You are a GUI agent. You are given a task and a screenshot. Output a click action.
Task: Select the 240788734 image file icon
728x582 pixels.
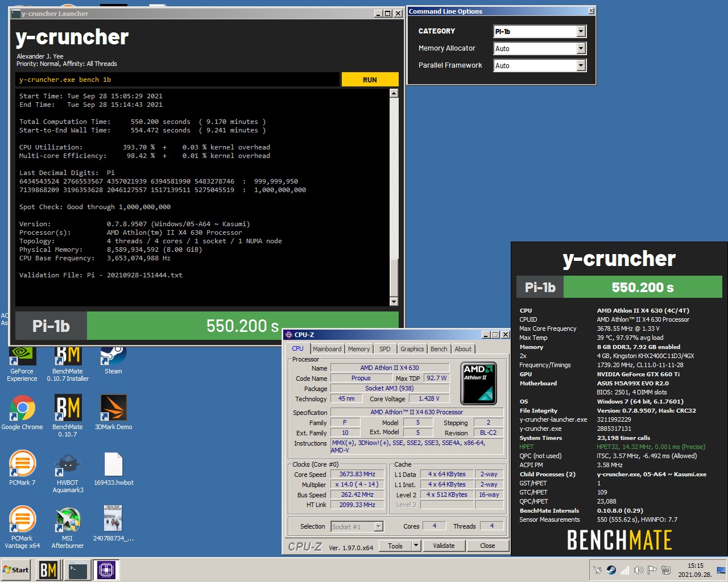[x=113, y=523]
